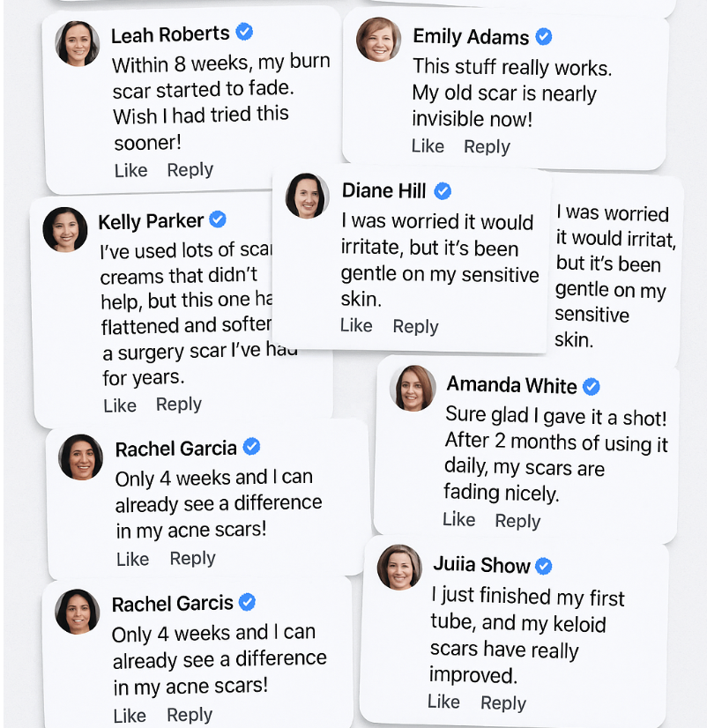Click the verified badge next to Leah Roberts

[245, 33]
